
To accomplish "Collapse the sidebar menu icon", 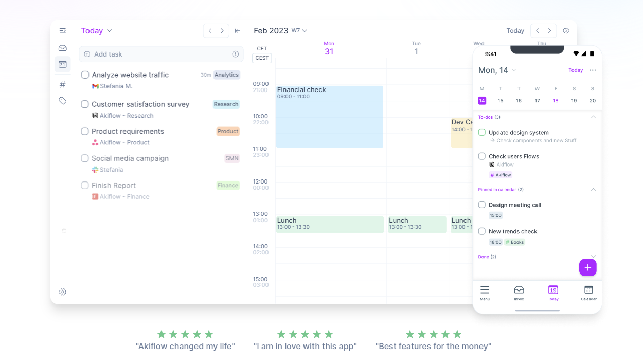I will (63, 31).
